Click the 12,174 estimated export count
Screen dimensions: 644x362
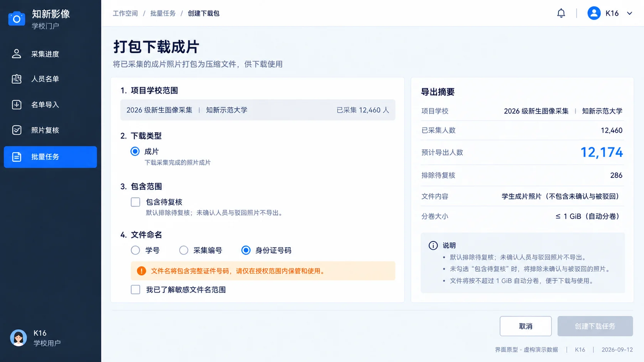[601, 152]
